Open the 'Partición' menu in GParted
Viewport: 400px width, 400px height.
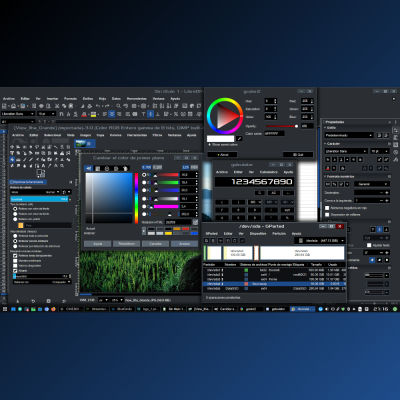tap(279, 234)
